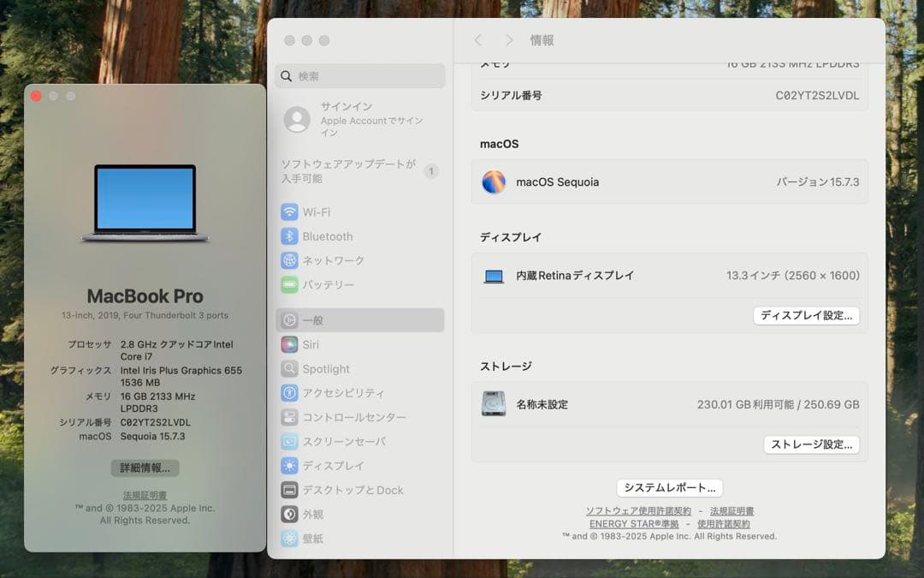Click the 法規証明書 link in About window

tap(144, 495)
